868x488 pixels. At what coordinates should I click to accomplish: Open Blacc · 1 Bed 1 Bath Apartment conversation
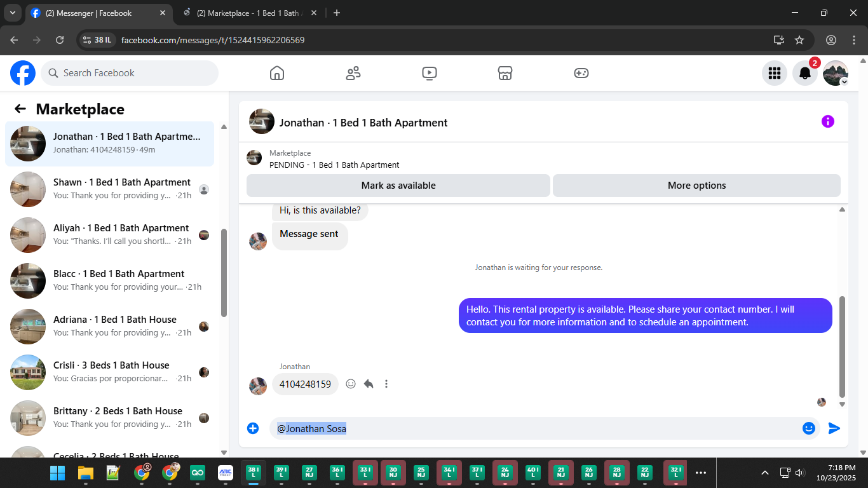[x=109, y=281]
